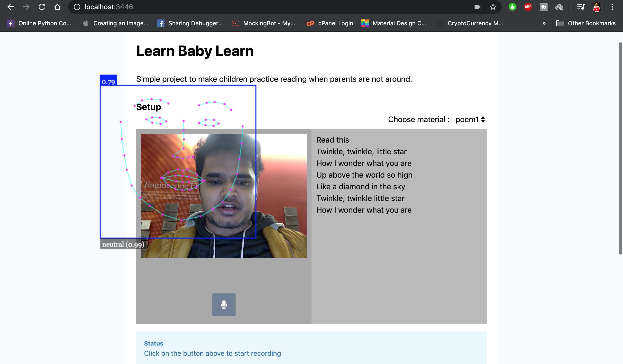This screenshot has height=364, width=623.
Task: Open Online Python Co... bookmark
Action: click(39, 23)
